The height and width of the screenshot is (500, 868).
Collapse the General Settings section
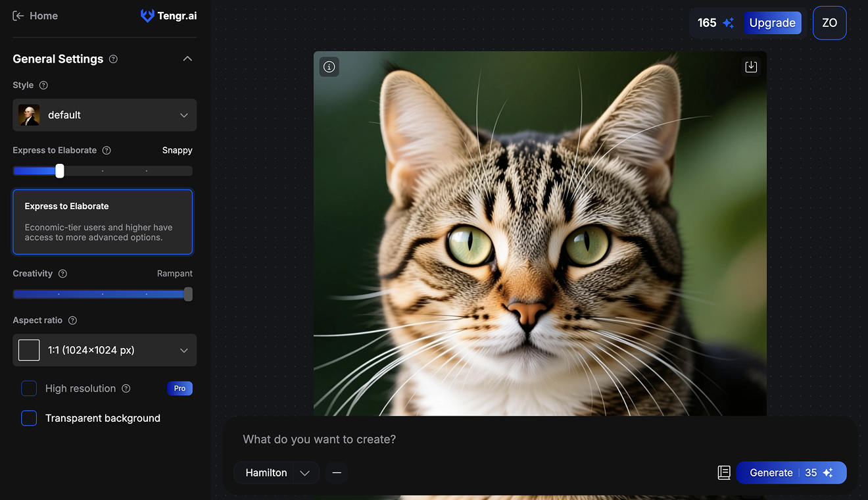click(x=187, y=59)
